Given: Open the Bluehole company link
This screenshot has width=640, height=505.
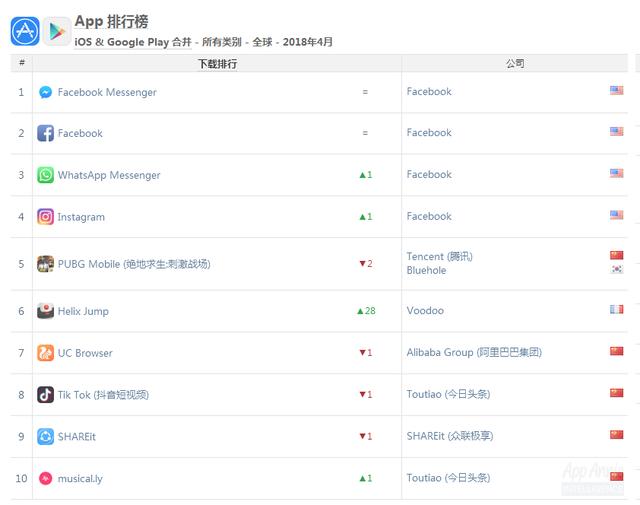Looking at the screenshot, I should tap(427, 271).
